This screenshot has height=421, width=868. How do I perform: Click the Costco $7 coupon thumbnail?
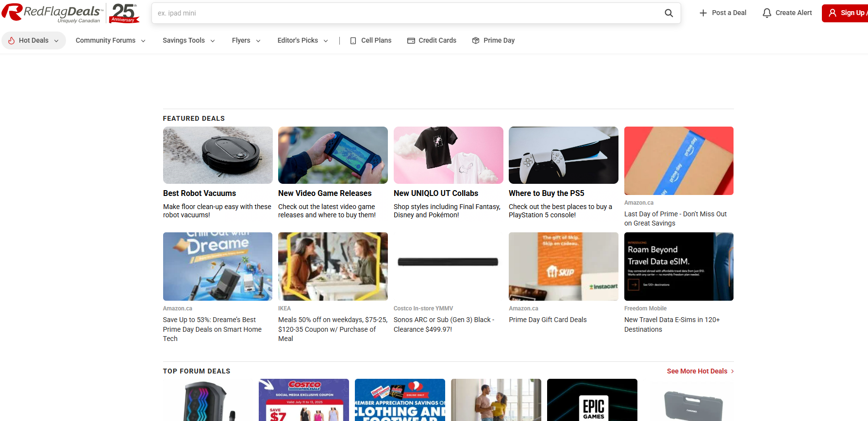(x=304, y=400)
